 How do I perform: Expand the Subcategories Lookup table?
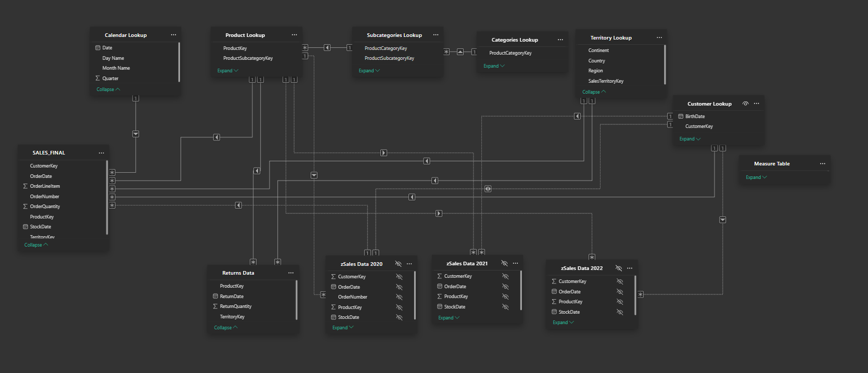(x=369, y=71)
